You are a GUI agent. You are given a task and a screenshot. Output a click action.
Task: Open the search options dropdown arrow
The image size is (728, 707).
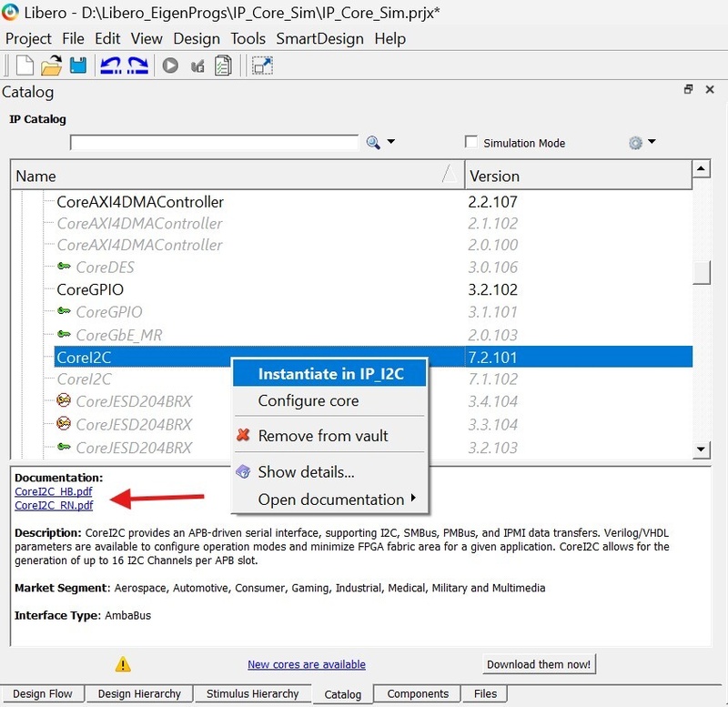pyautogui.click(x=391, y=142)
